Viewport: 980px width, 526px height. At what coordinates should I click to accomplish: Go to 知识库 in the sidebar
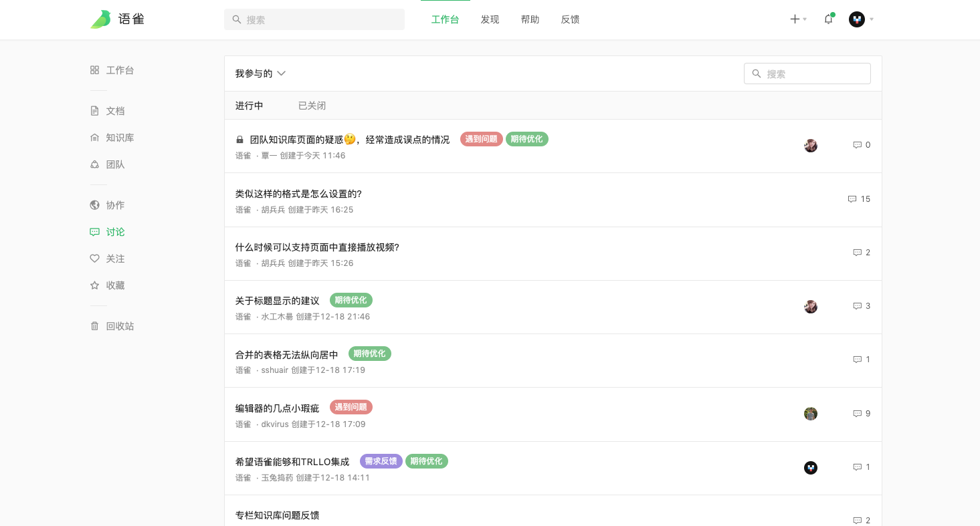click(x=120, y=138)
